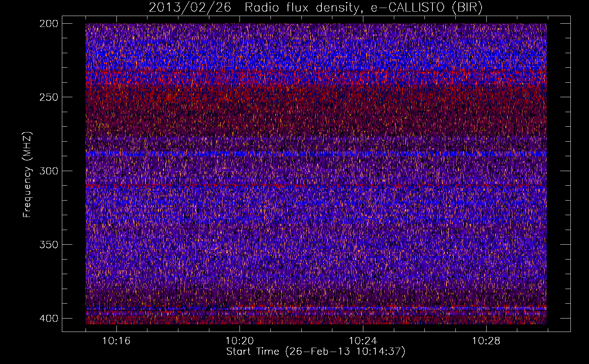Click the 10:24 time tick label
Viewport: 589px width, 364px height.
[363, 341]
